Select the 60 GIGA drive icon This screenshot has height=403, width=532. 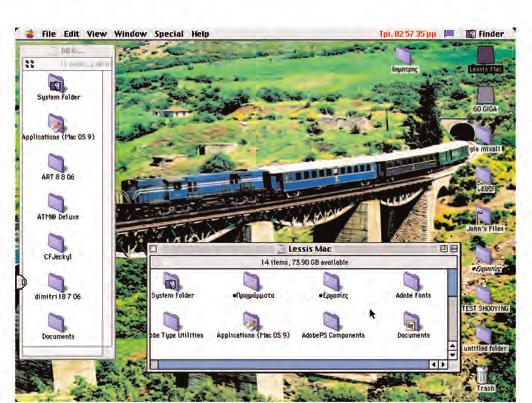(x=485, y=99)
